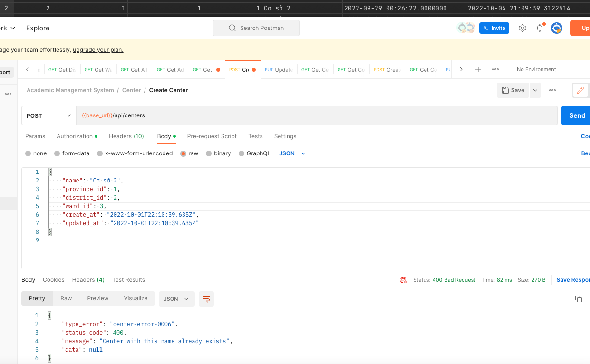Open the upgrade your plan link
This screenshot has width=590, height=364.
click(x=98, y=49)
